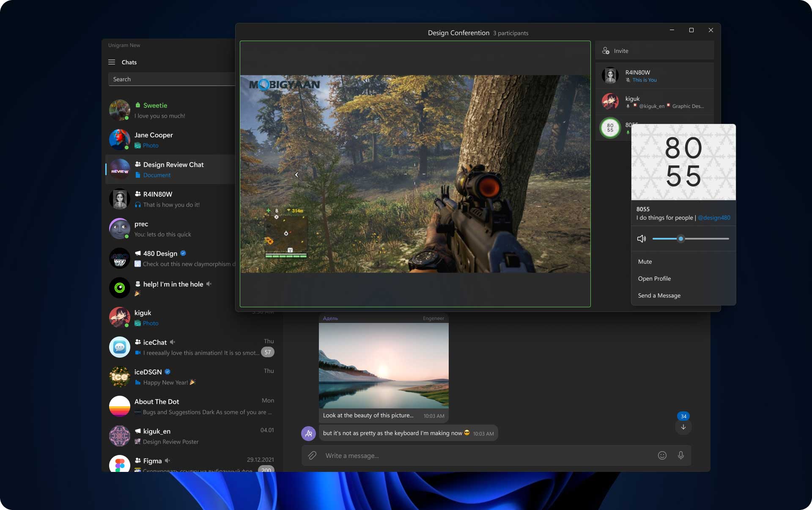The image size is (812, 510).
Task: Click the large 80 55 profile picture
Action: 683,162
